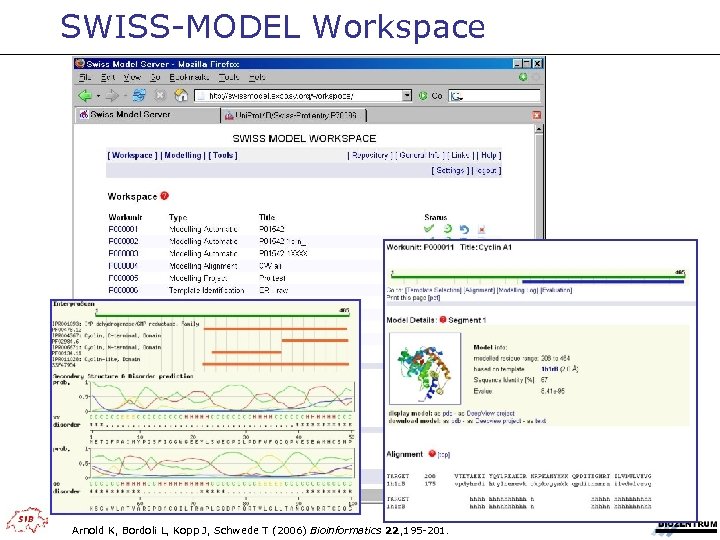The height and width of the screenshot is (540, 720).
Task: Click the 'Modelling Alignment' type cell
Action: (x=203, y=266)
